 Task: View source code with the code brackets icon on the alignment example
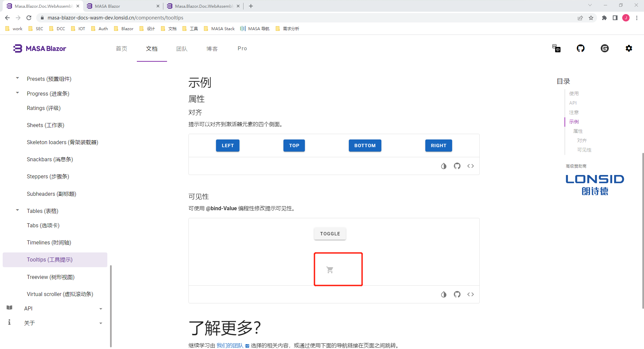pyautogui.click(x=470, y=166)
